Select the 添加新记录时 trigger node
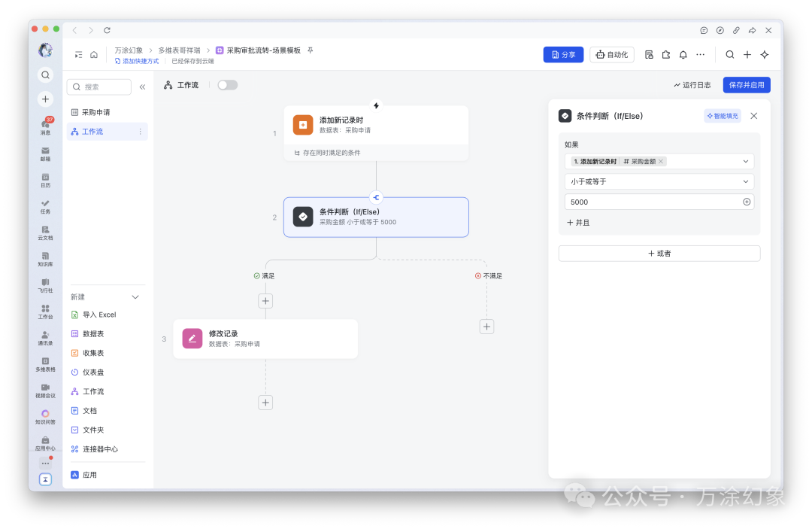Screen dimensions: 812x529 tap(376, 133)
